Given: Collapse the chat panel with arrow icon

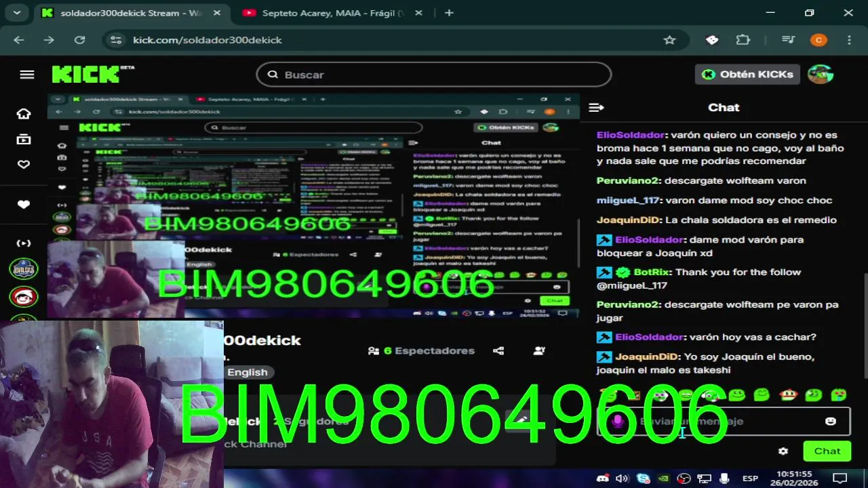Looking at the screenshot, I should tap(596, 107).
